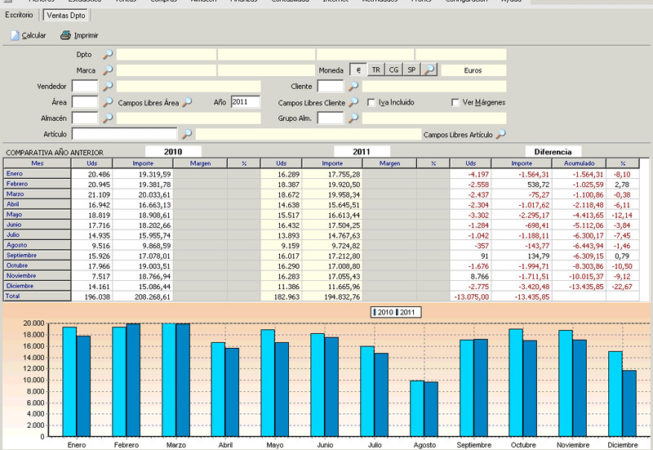Switch to the Ventas Dpto tab
Viewport: 653px width, 450px height.
tap(66, 15)
